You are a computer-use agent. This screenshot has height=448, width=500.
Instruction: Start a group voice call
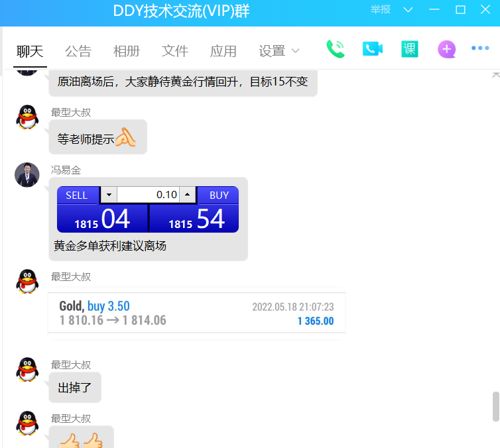pyautogui.click(x=336, y=49)
